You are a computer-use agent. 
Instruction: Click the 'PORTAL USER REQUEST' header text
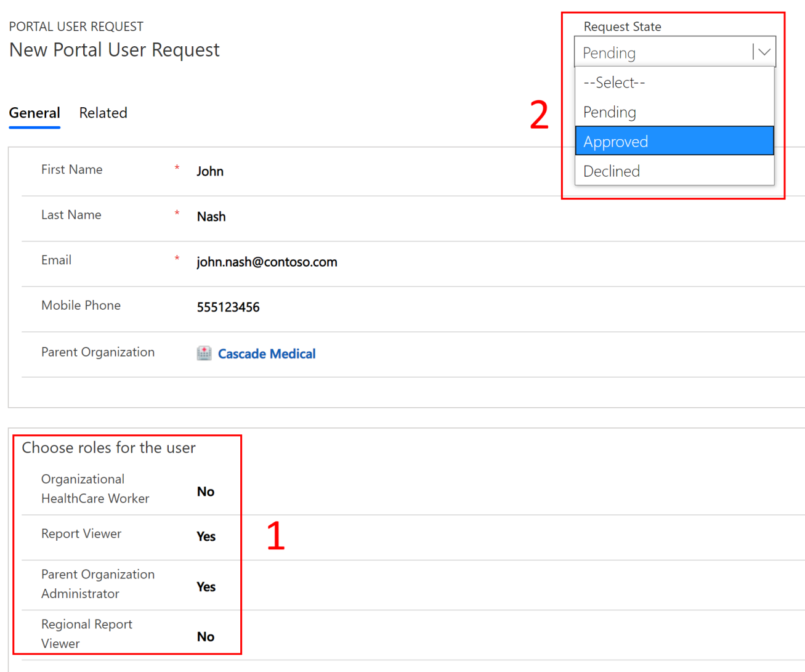tap(76, 26)
